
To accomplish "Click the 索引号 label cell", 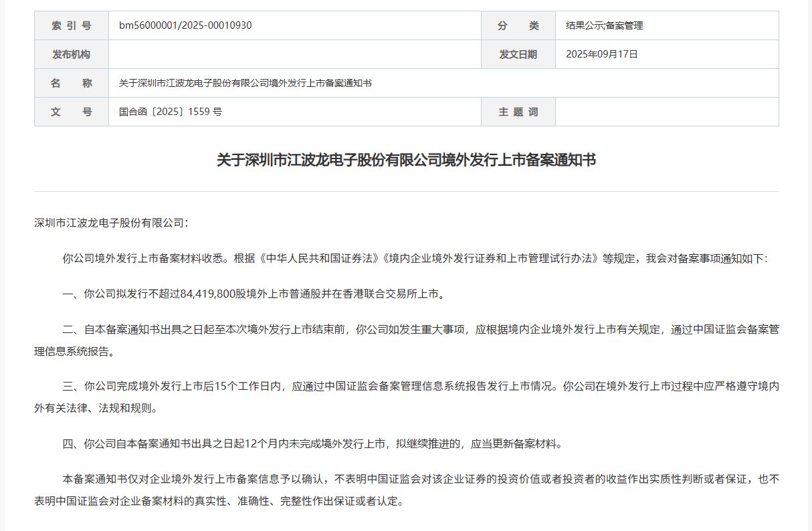I will point(72,25).
